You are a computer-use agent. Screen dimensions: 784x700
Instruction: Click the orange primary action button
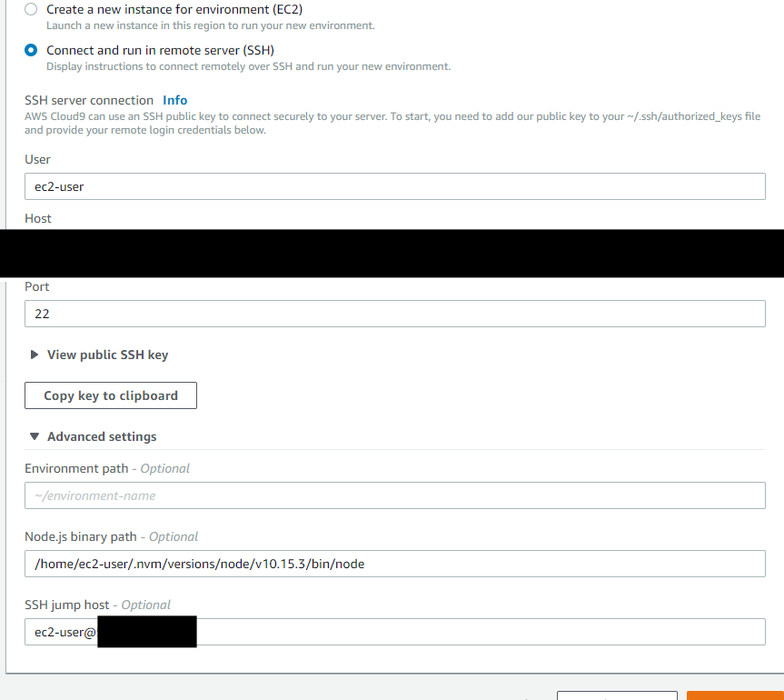click(x=736, y=695)
